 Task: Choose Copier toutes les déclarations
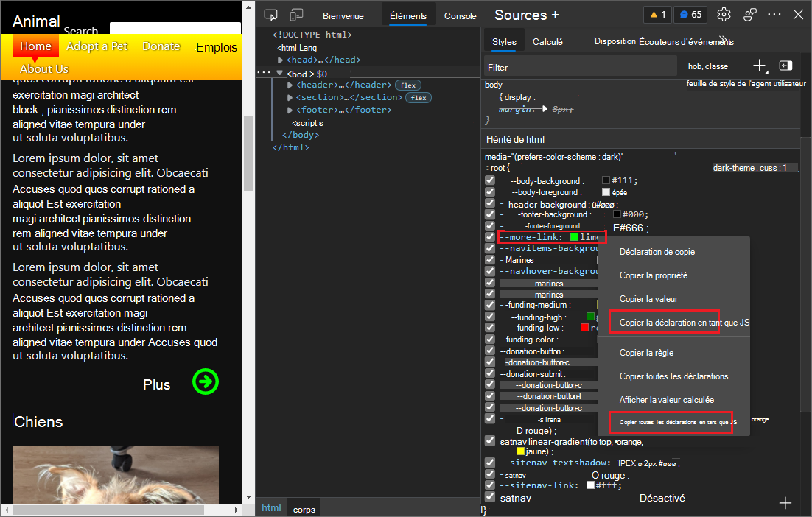click(x=673, y=376)
